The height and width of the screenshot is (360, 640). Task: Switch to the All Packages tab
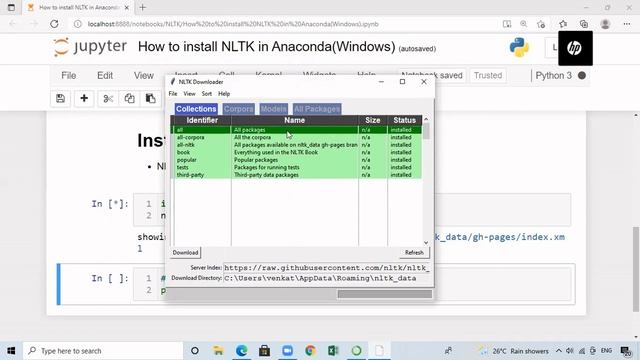point(317,109)
